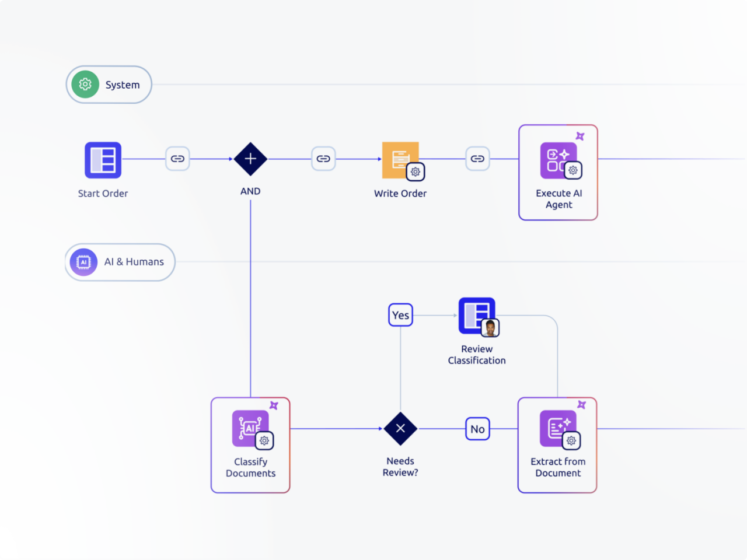Click the AI chip icon on AI & Humans lane
The width and height of the screenshot is (747, 560).
click(x=83, y=262)
